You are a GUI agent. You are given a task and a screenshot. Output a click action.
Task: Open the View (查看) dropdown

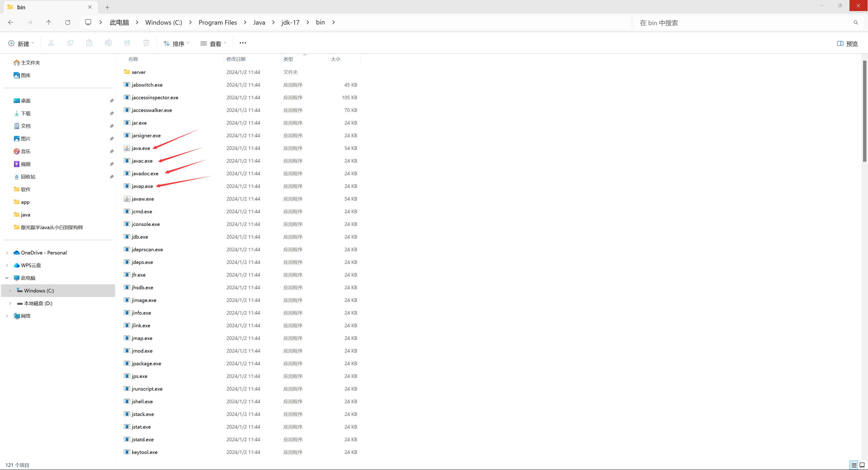point(213,43)
